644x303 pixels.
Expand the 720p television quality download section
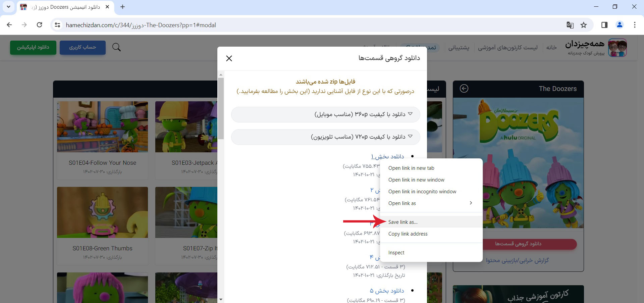pos(325,137)
